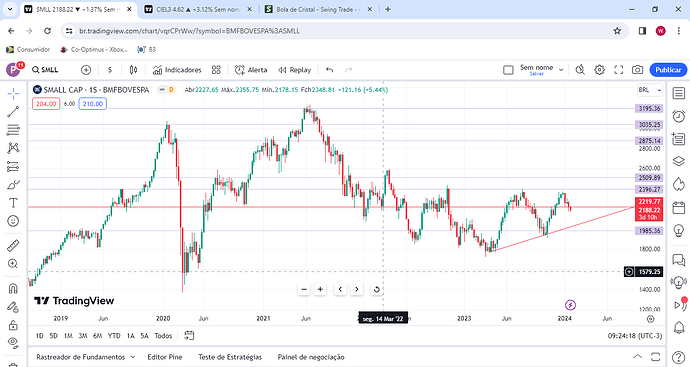Open symbol search for SMLL

[45, 70]
